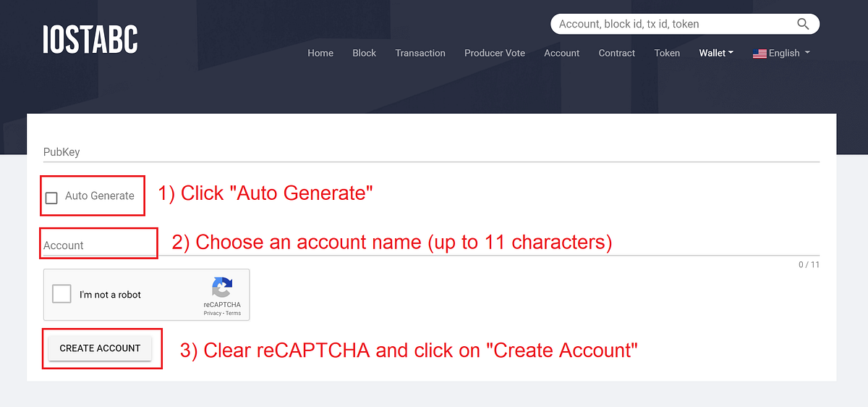This screenshot has width=868, height=407.
Task: Open reCAPTCHA Privacy link
Action: tap(213, 313)
